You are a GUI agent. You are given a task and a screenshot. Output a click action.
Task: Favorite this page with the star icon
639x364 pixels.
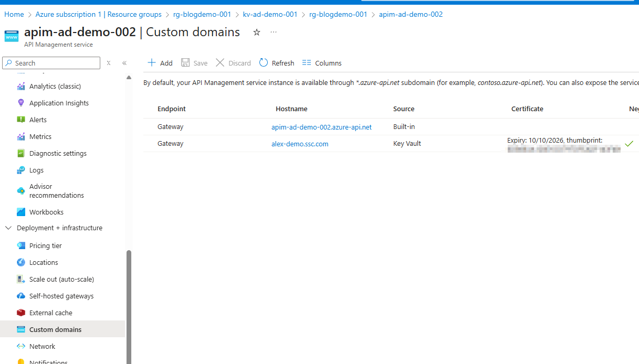pos(257,33)
